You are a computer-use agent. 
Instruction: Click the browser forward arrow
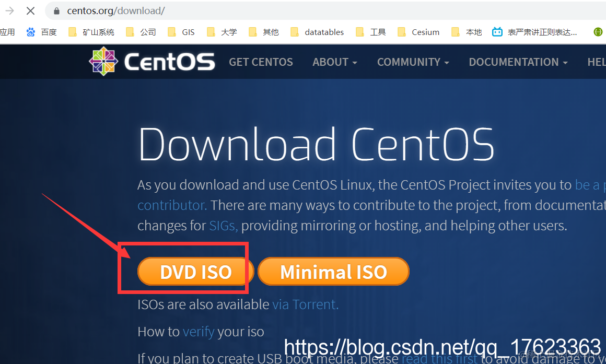(x=9, y=11)
